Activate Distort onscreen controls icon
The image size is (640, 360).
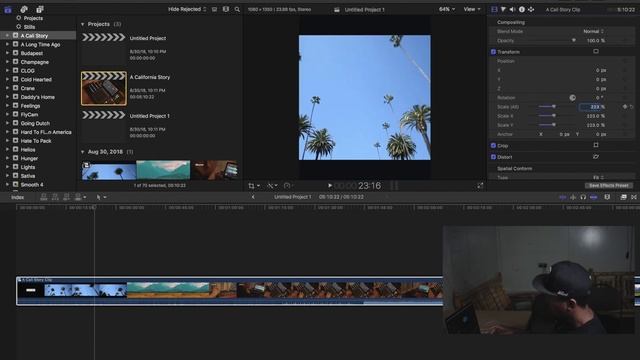coord(596,157)
